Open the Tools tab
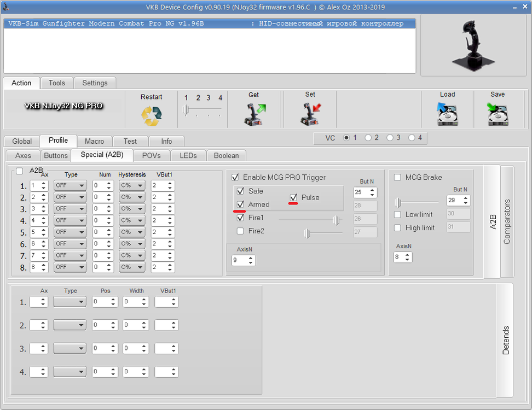 [57, 83]
